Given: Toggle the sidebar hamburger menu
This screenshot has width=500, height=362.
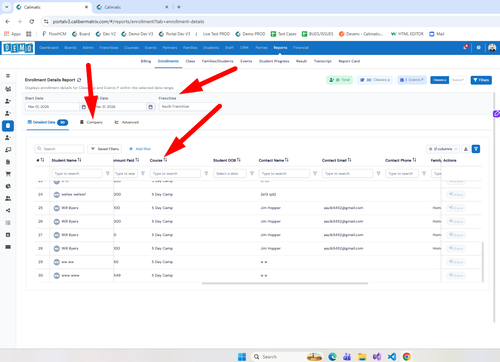Looking at the screenshot, I should [8, 76].
